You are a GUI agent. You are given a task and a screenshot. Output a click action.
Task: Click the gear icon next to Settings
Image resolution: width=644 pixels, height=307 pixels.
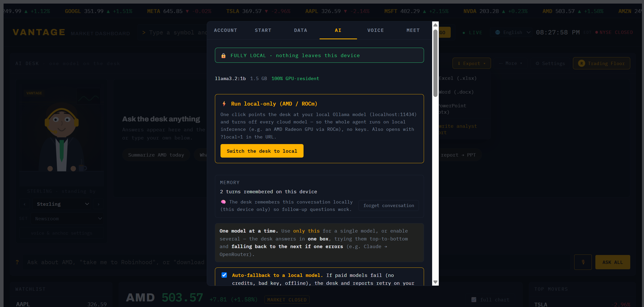537,63
